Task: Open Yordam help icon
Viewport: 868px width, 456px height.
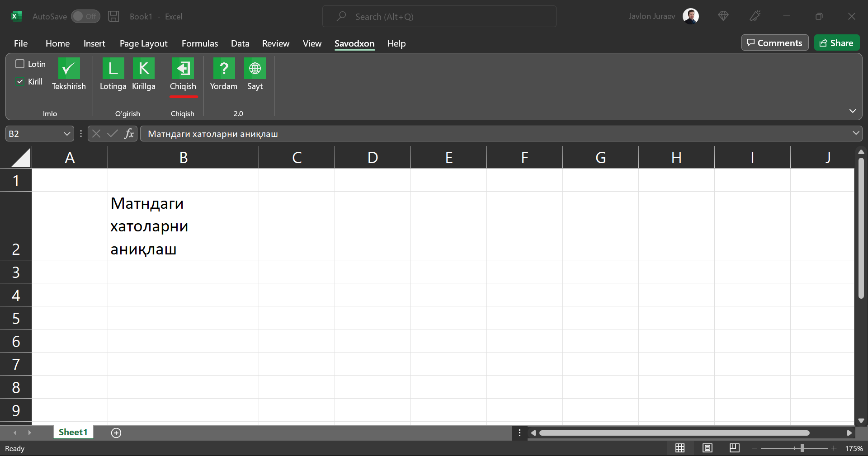Action: (x=224, y=69)
